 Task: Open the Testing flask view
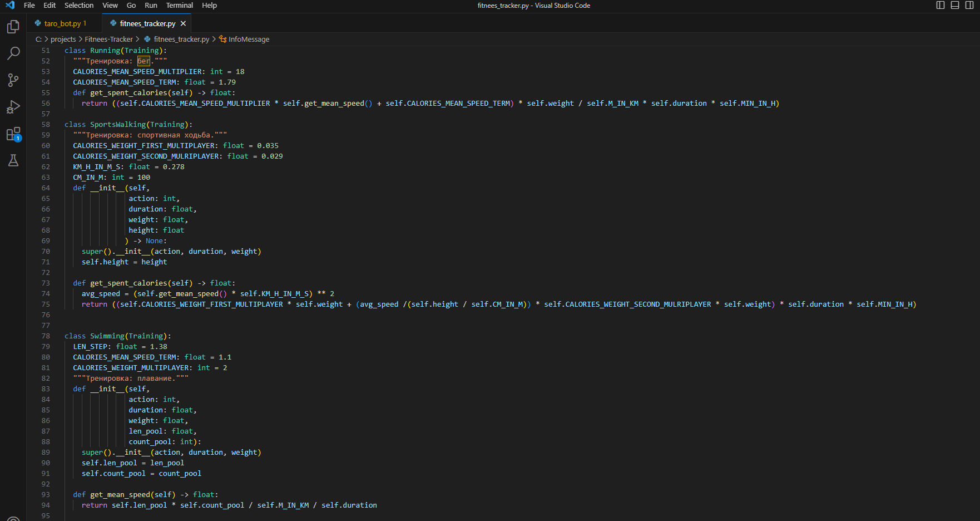click(x=13, y=160)
